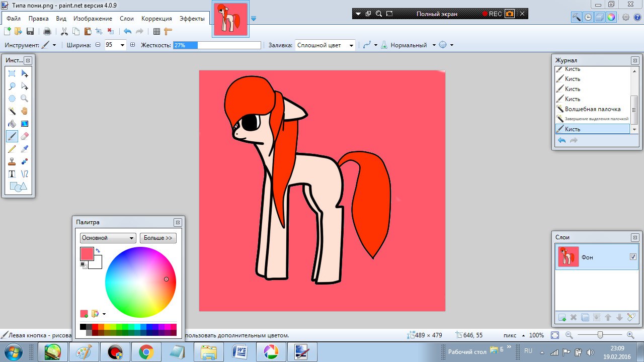Click Волшебная палочка history entry

coord(593,109)
